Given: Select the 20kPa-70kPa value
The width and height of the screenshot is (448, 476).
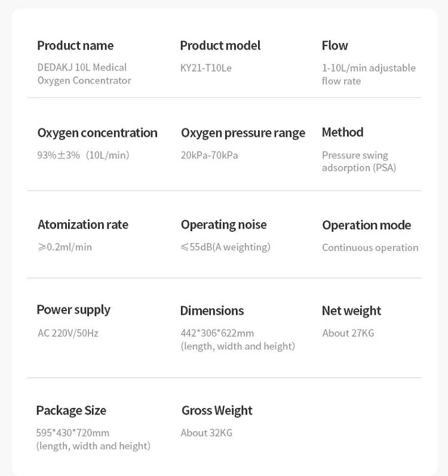Looking at the screenshot, I should point(210,155).
